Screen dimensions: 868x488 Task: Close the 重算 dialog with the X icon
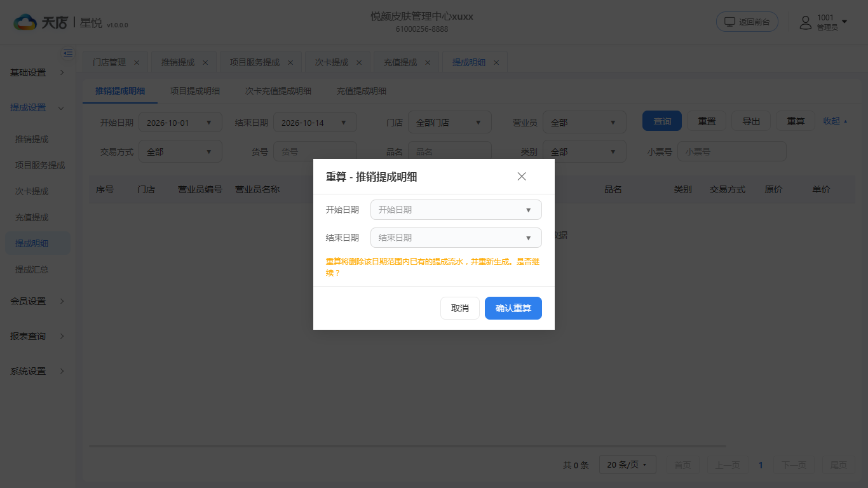pos(522,177)
